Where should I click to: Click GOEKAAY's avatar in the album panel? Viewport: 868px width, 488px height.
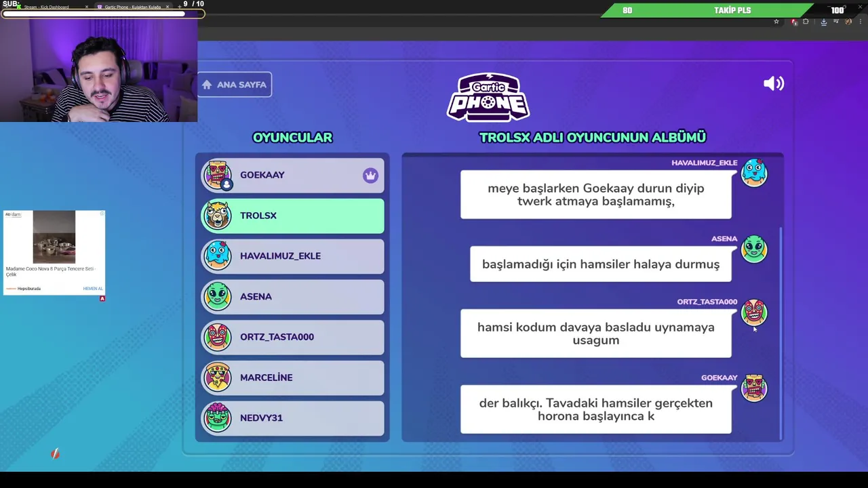click(x=754, y=388)
